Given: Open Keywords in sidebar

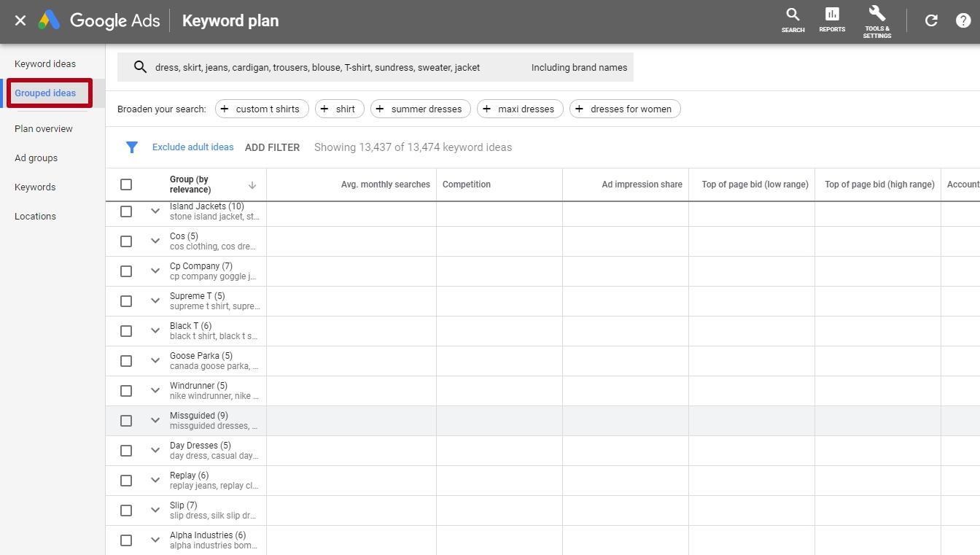Looking at the screenshot, I should [35, 187].
